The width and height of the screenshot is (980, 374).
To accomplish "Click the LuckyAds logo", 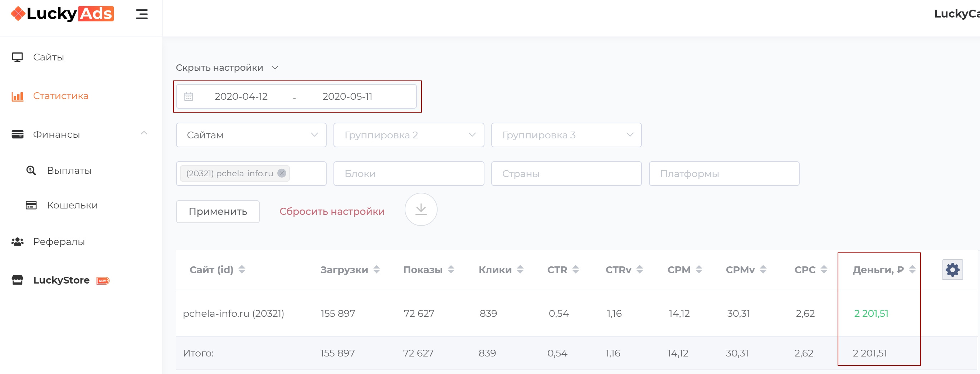I will (x=62, y=14).
